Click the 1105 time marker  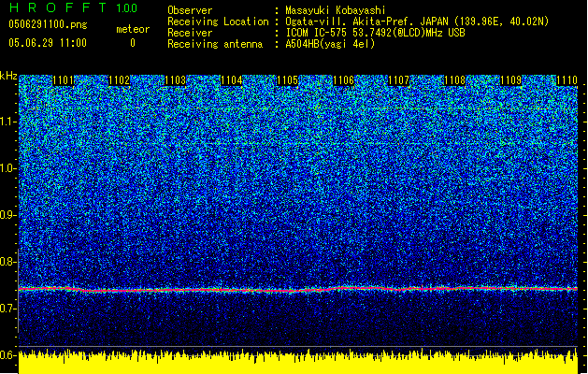(287, 80)
